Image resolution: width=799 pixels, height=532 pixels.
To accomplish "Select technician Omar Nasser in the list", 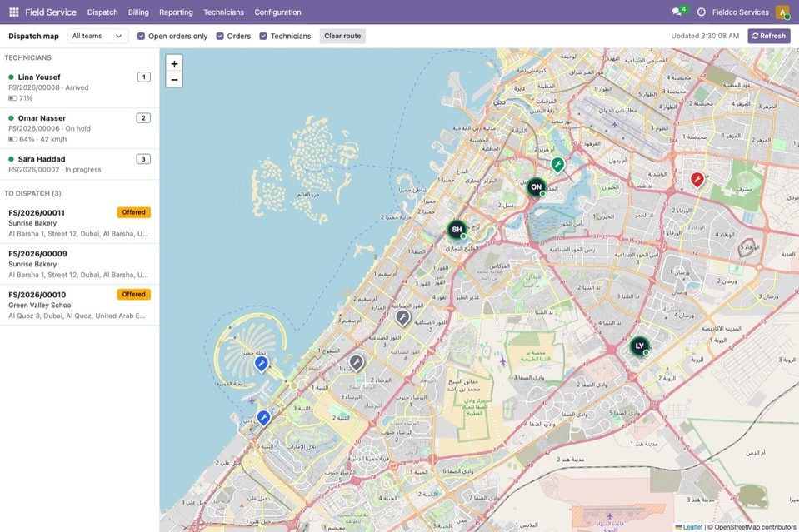I will tap(79, 128).
